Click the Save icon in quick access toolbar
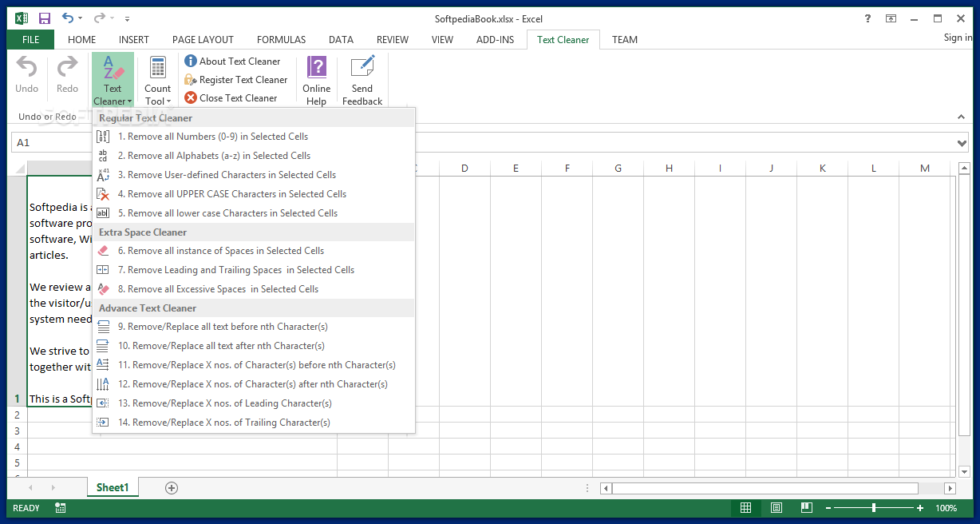980x524 pixels. 45,18
